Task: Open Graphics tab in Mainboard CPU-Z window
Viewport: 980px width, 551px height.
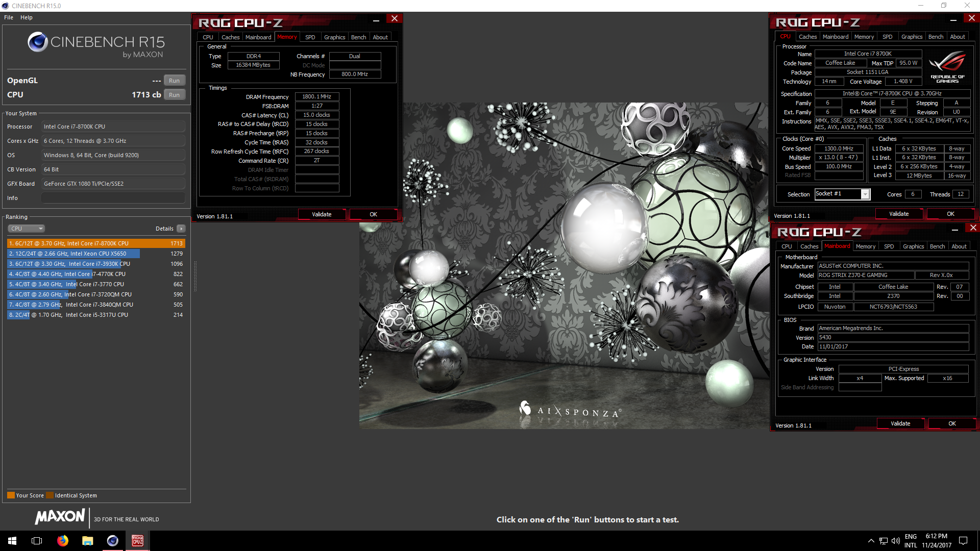Action: tap(913, 246)
